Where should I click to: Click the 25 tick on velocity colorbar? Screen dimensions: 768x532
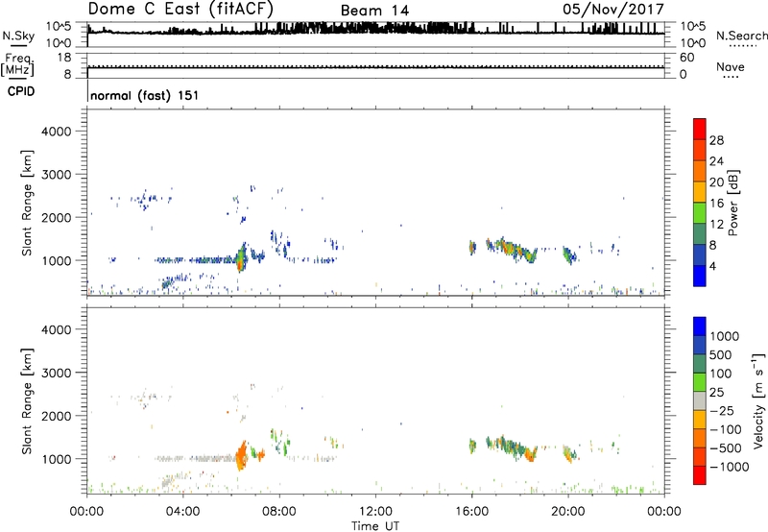pyautogui.click(x=716, y=393)
